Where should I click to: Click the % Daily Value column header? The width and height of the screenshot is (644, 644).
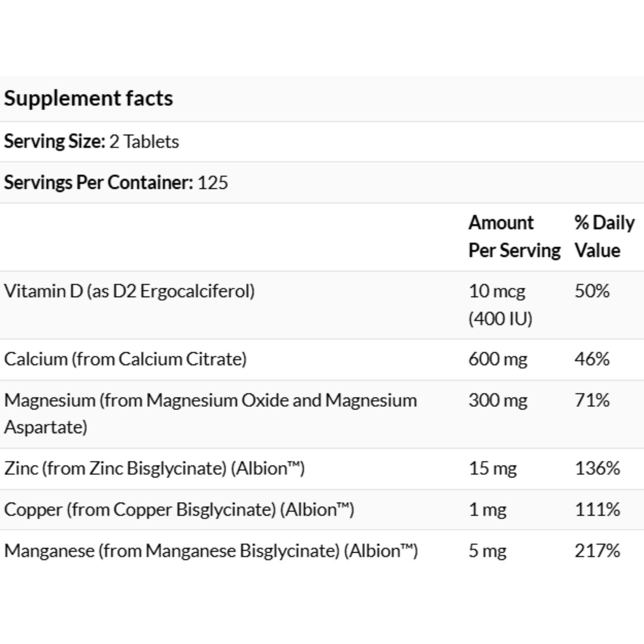(604, 236)
